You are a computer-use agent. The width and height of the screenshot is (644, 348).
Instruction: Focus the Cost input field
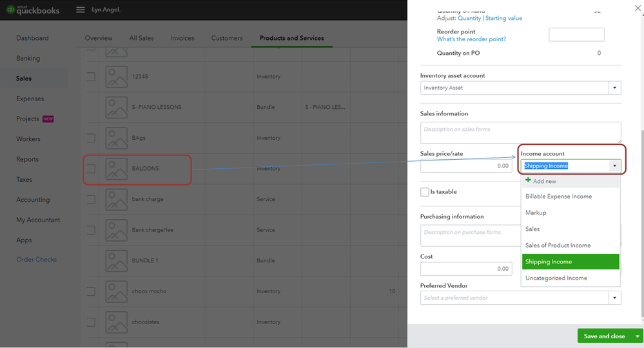[x=466, y=269]
